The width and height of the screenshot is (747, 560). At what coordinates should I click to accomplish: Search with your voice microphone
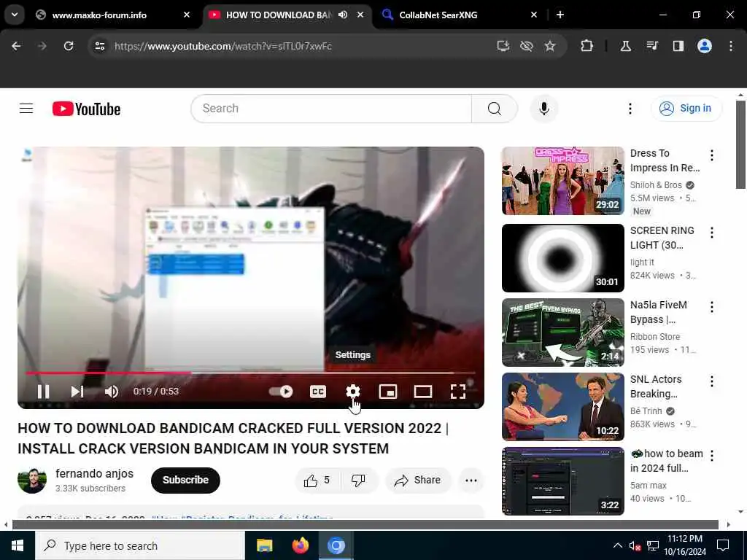[x=544, y=109]
